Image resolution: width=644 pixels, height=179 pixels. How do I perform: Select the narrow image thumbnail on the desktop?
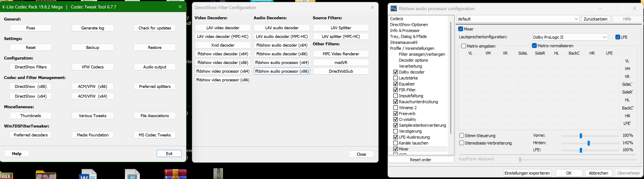(218, 174)
